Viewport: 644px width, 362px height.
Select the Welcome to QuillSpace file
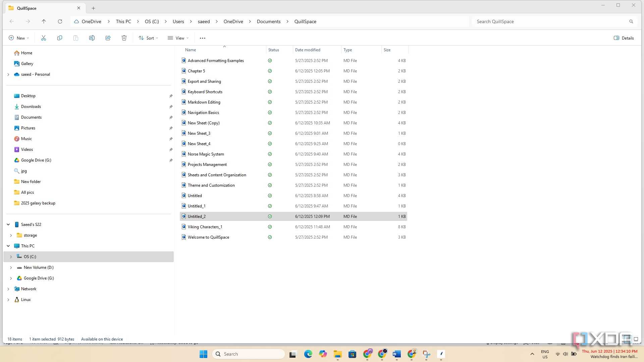pos(293,237)
